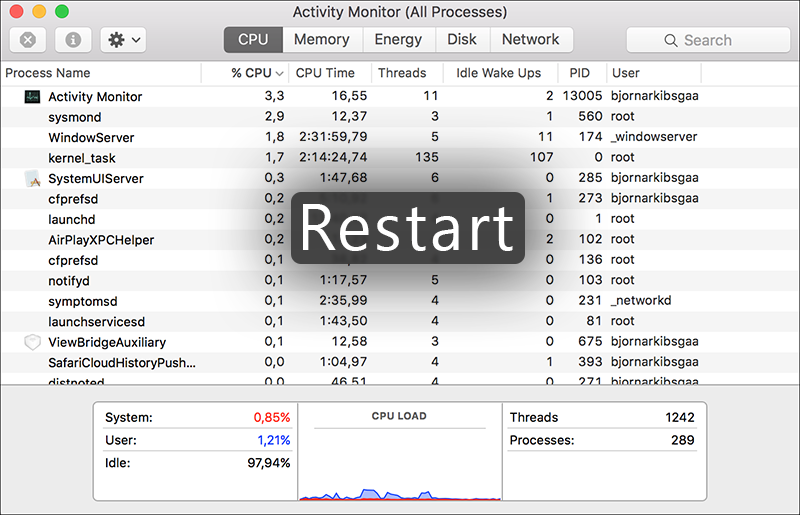Click the SystemUIServer row icon
800x515 pixels.
pyautogui.click(x=33, y=179)
